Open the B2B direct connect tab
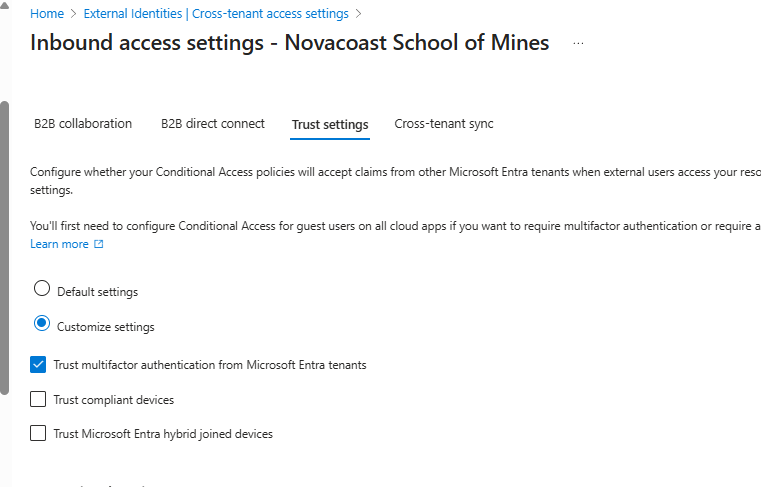The width and height of the screenshot is (761, 487). coord(212,124)
